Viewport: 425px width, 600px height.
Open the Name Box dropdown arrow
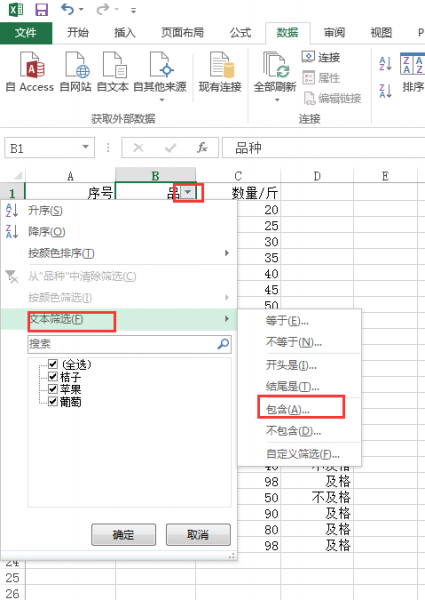86,147
